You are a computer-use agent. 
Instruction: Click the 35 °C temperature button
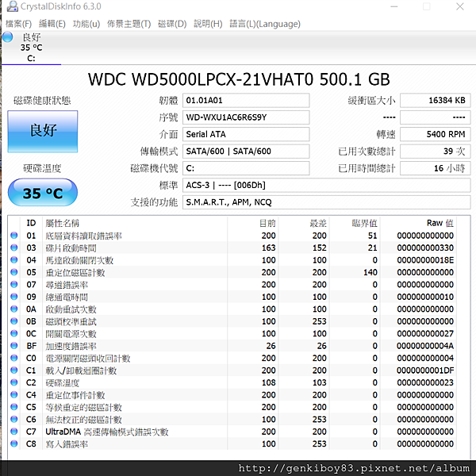(x=43, y=193)
